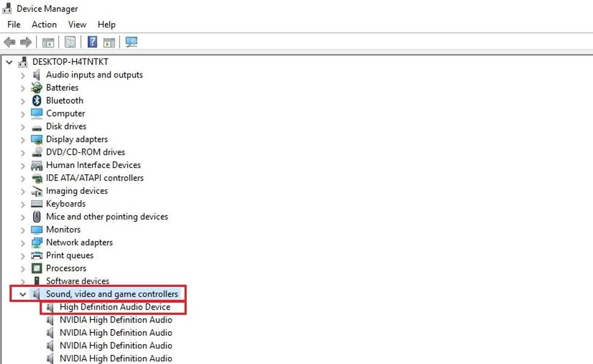Expand the Batteries chevron

tap(23, 88)
